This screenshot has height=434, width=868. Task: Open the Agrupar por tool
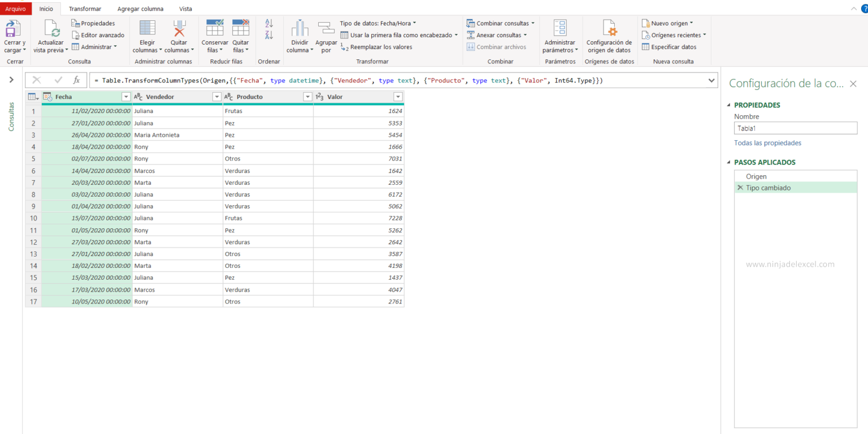(x=326, y=36)
